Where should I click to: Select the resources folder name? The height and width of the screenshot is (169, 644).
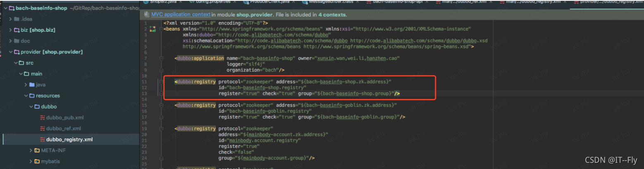pyautogui.click(x=48, y=96)
